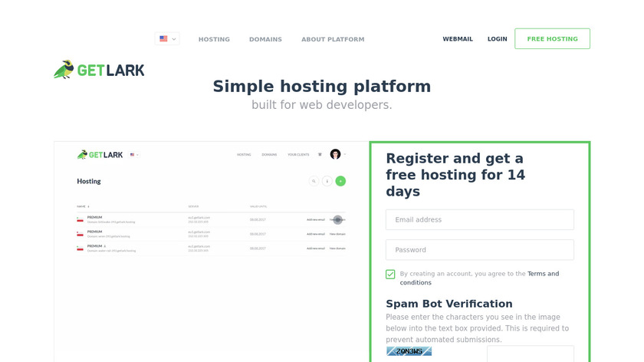Click the Login link

[497, 39]
